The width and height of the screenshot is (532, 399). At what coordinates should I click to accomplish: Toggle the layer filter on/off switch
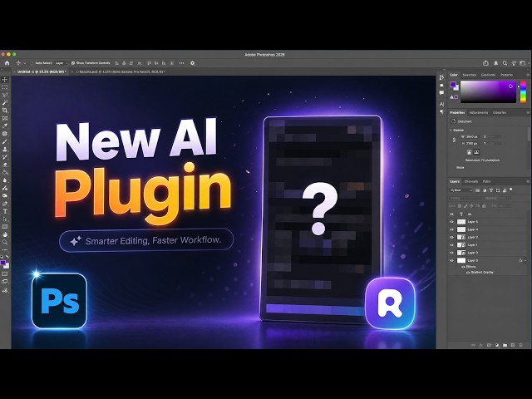(510, 190)
